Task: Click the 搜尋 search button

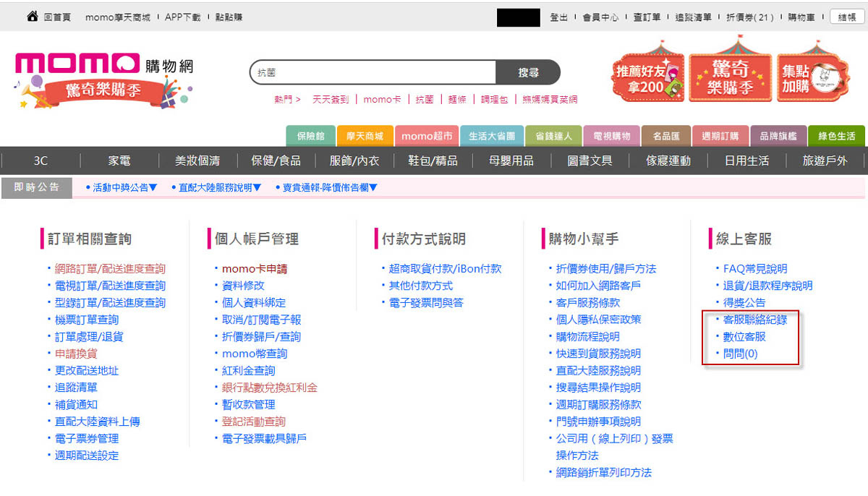Action: (x=529, y=72)
